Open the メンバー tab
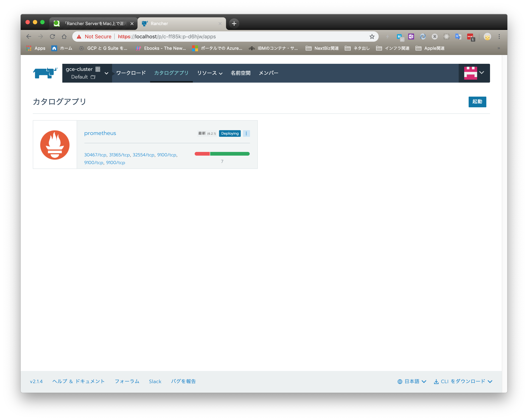The width and height of the screenshot is (528, 420). pyautogui.click(x=268, y=73)
